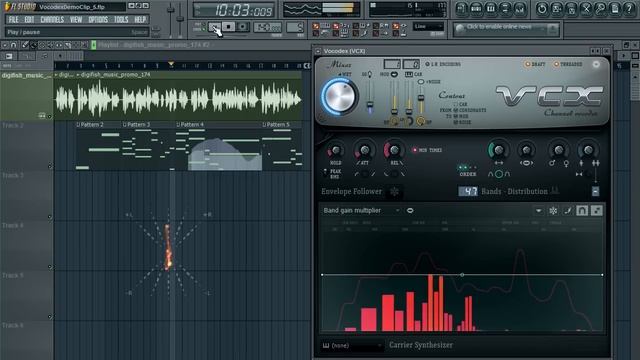Click the arch-shaped icon in envelope toolbar
The image size is (640, 360).
(582, 211)
